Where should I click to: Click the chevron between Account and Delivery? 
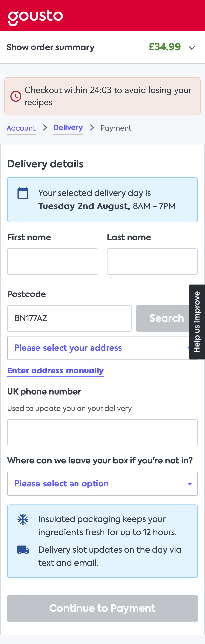coord(45,127)
